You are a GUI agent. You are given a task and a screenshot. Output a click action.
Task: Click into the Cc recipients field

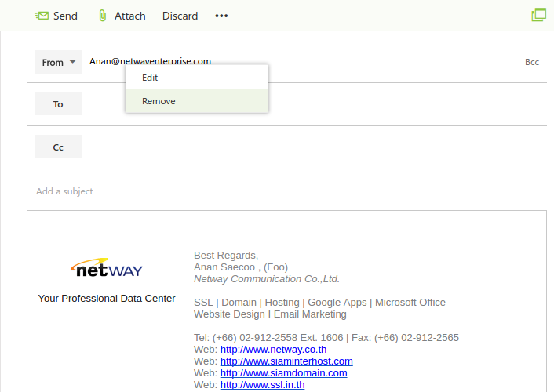coord(314,147)
